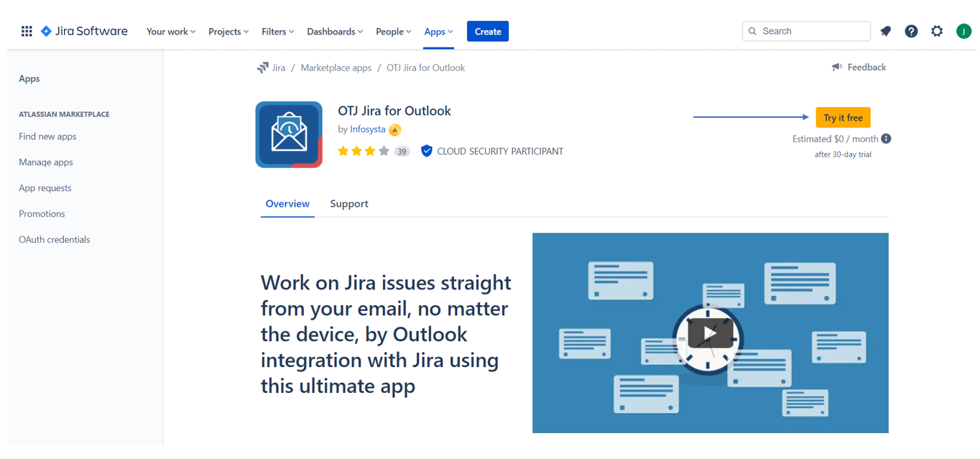Expand the Projects dropdown

point(228,32)
